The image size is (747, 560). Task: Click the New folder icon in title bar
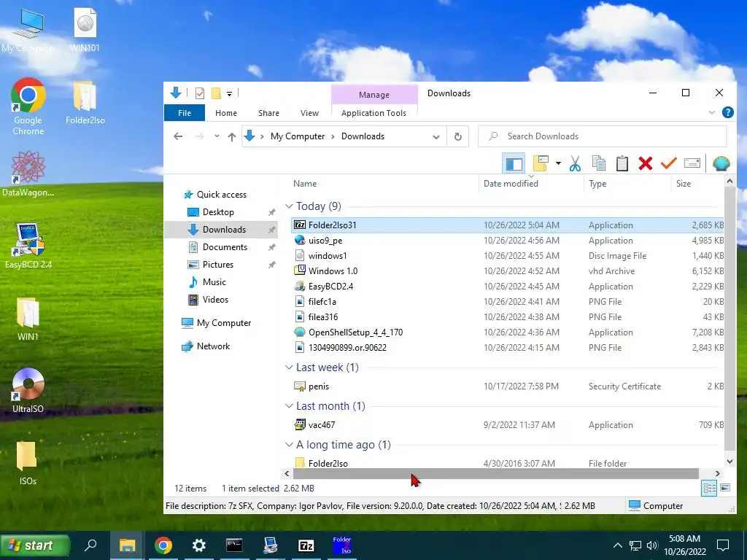point(216,93)
